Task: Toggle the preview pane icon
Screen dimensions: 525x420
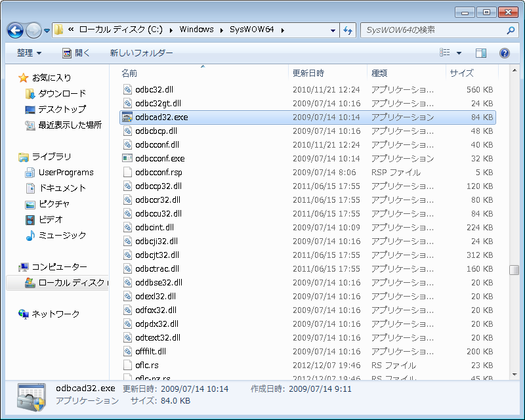Action: [481, 53]
